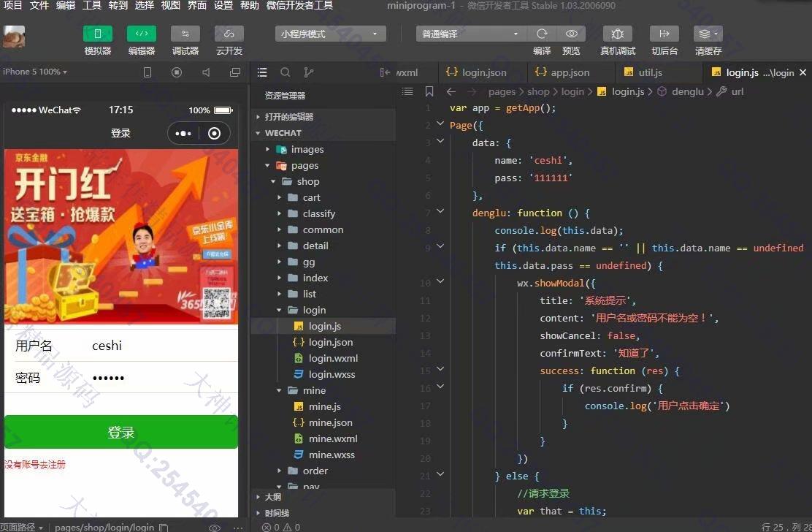Open the source control branch icon
The width and height of the screenshot is (812, 532).
point(309,72)
